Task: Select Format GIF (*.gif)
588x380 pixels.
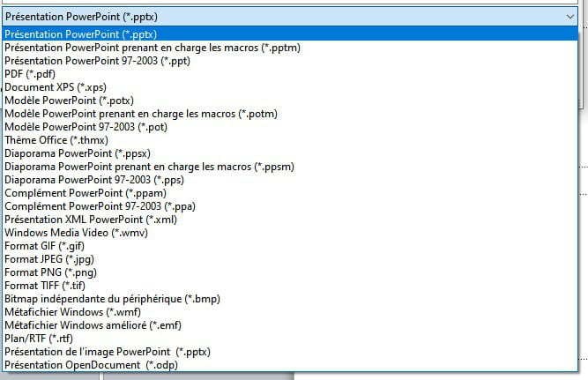Action: point(290,246)
